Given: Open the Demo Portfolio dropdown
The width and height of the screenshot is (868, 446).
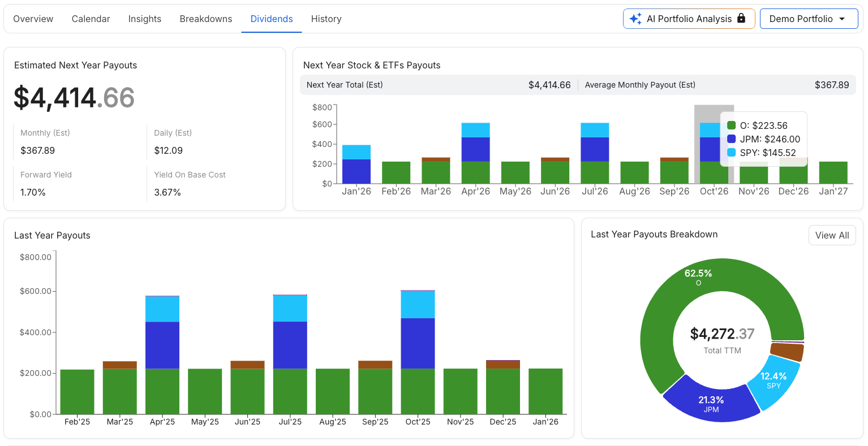Looking at the screenshot, I should 809,19.
